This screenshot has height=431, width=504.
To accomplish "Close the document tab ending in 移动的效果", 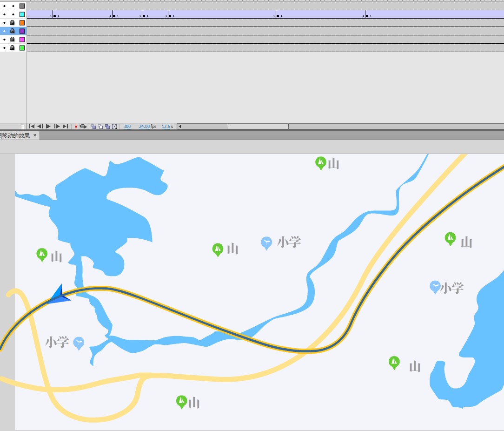I will tap(35, 135).
